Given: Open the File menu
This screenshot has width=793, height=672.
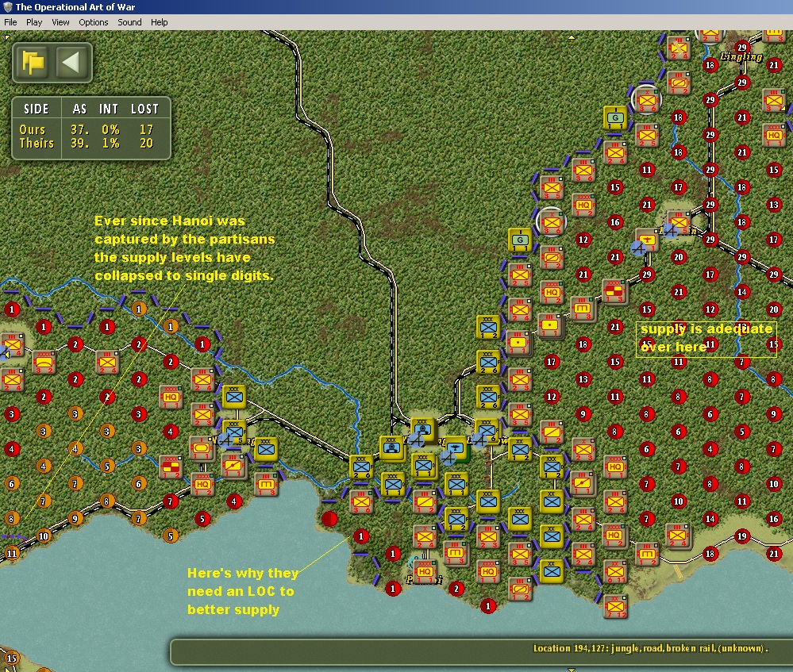Looking at the screenshot, I should click(10, 22).
